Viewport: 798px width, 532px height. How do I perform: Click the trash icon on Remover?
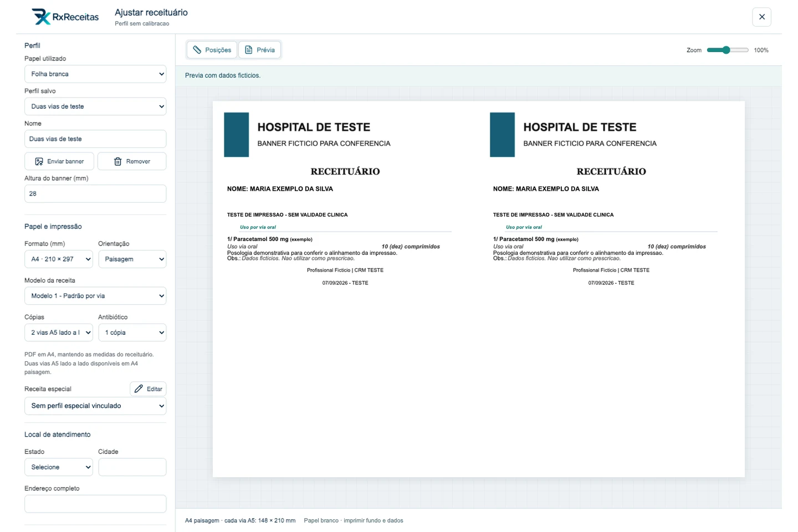[x=118, y=162]
